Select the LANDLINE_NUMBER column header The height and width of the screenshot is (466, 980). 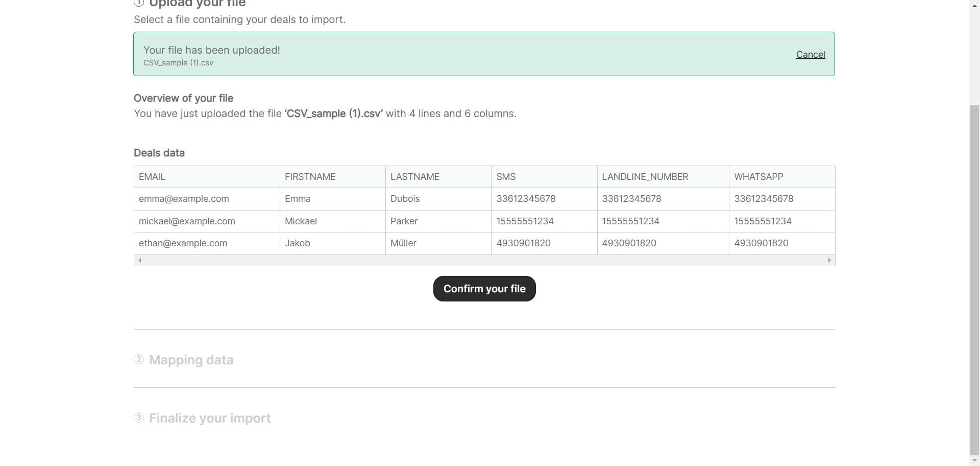click(x=645, y=176)
